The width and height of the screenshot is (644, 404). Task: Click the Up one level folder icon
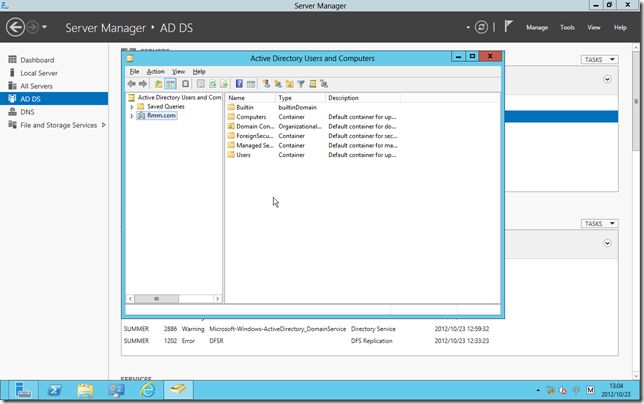coord(158,84)
